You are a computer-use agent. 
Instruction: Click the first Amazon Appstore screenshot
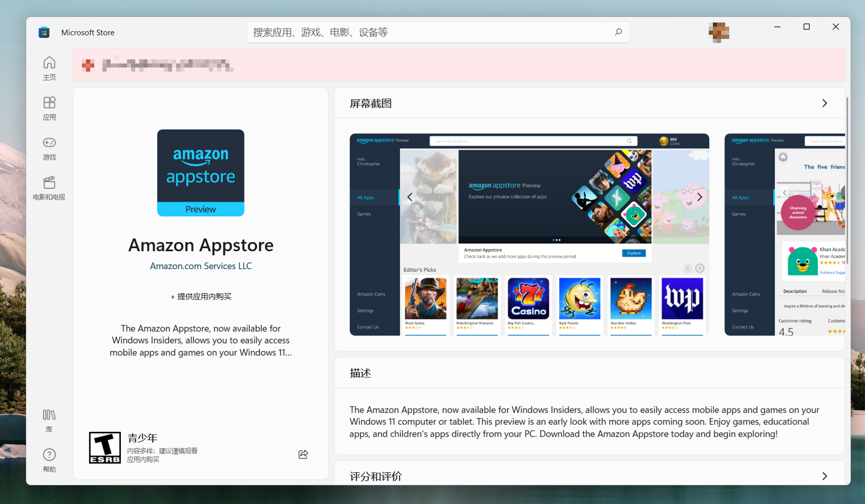point(529,234)
